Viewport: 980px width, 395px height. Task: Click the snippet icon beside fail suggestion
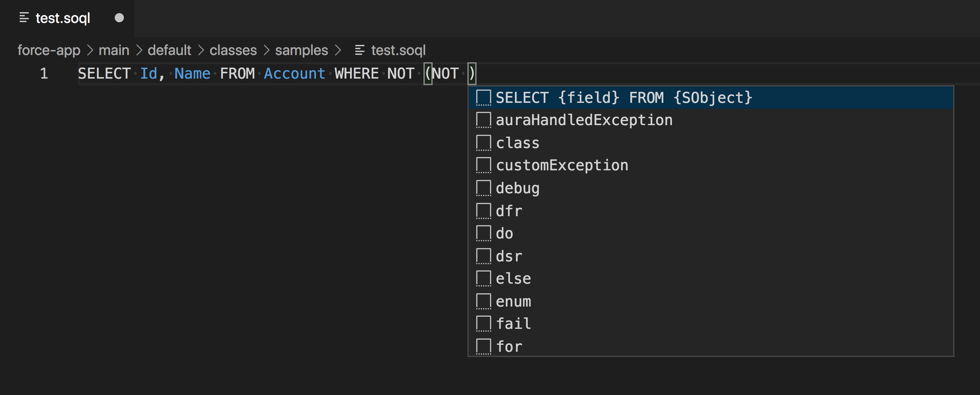(484, 323)
